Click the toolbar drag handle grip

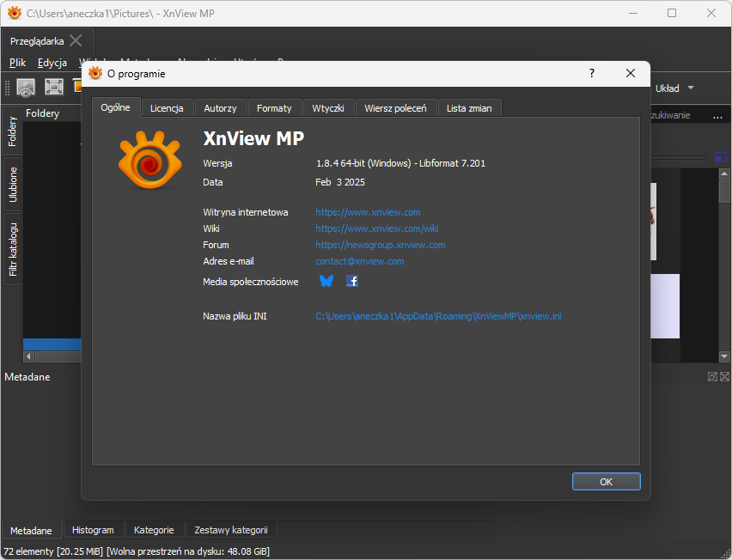click(7, 88)
